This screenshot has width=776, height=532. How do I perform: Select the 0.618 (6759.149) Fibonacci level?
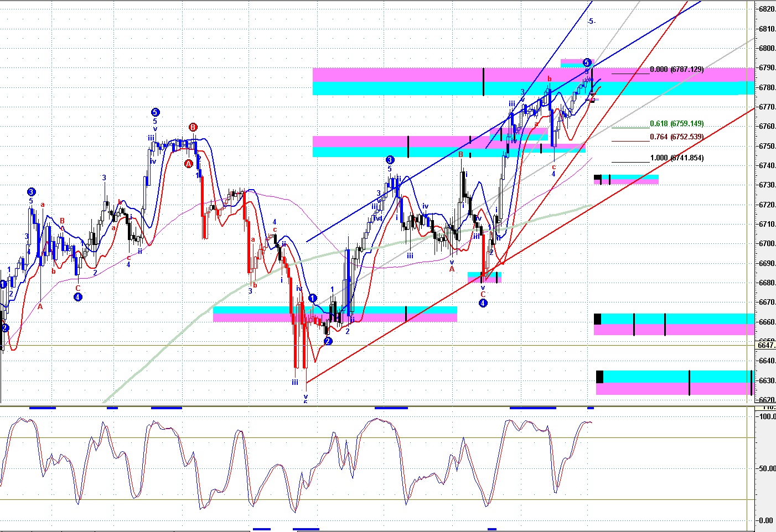point(677,124)
